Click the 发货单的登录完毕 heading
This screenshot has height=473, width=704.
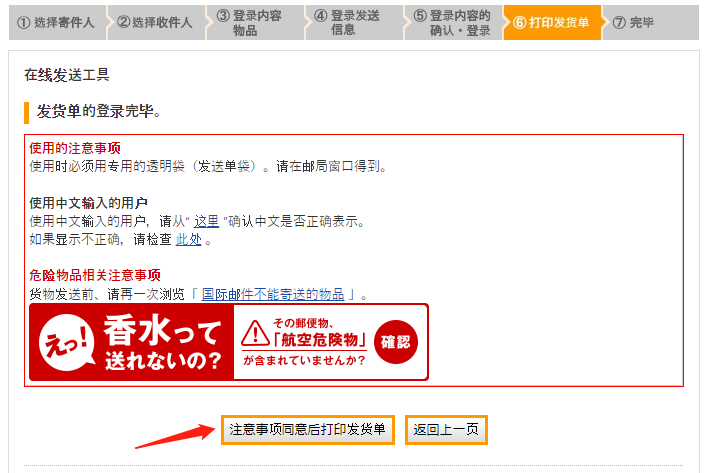coord(98,111)
